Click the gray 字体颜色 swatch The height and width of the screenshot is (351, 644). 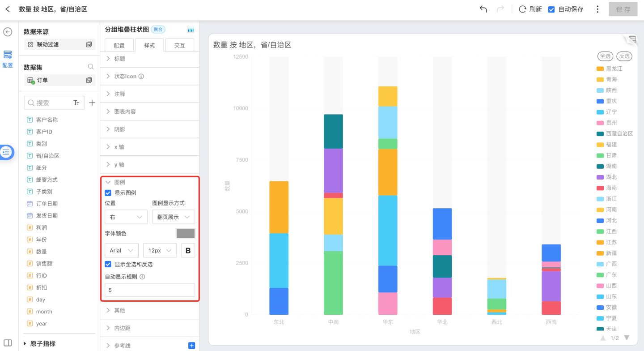(186, 234)
